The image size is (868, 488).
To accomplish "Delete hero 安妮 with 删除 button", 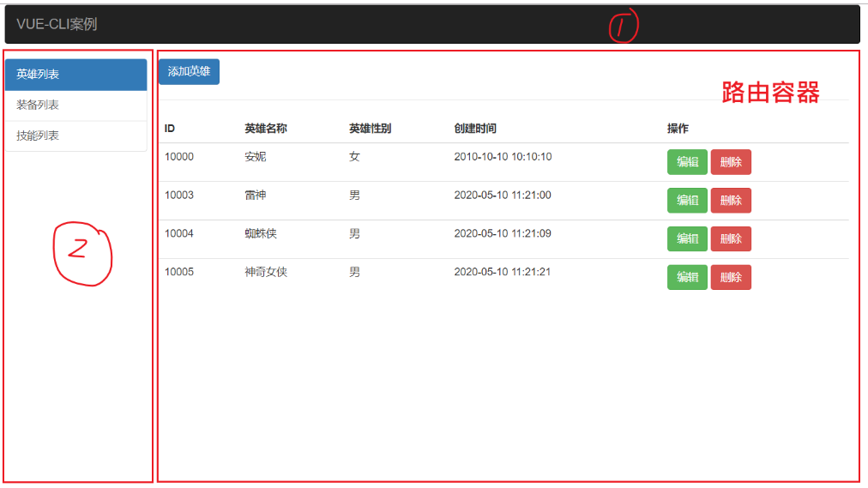I will click(x=731, y=162).
